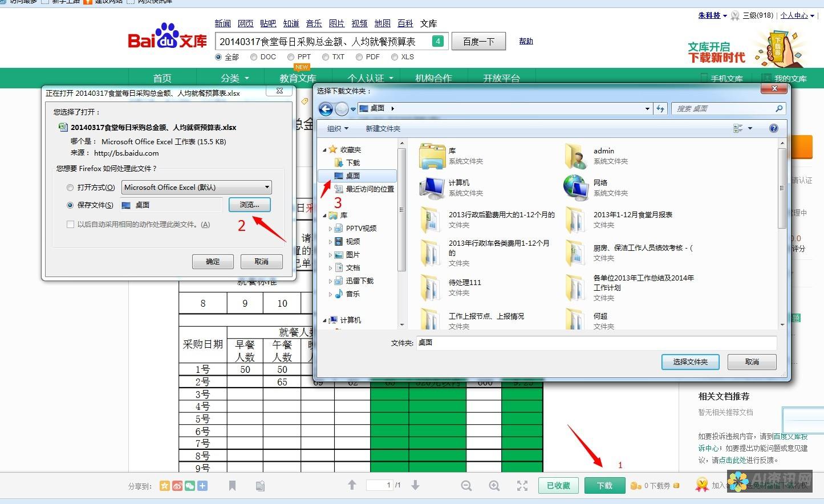
Task: Zoom out the document preview
Action: (x=466, y=486)
